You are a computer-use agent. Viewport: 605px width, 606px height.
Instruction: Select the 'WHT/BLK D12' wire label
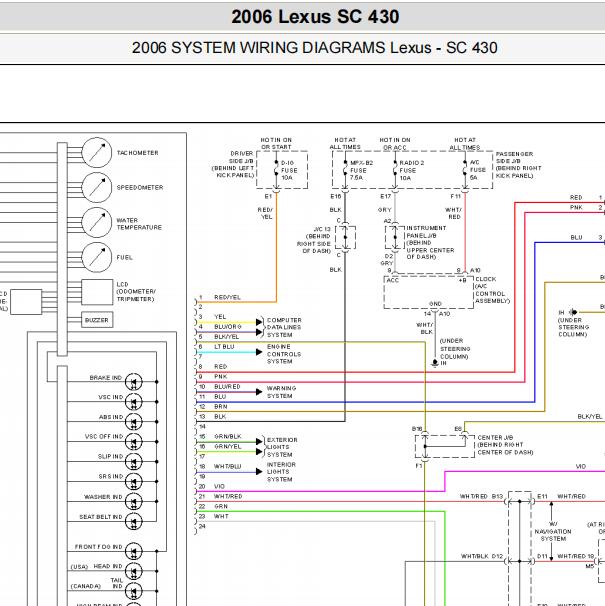click(x=482, y=556)
